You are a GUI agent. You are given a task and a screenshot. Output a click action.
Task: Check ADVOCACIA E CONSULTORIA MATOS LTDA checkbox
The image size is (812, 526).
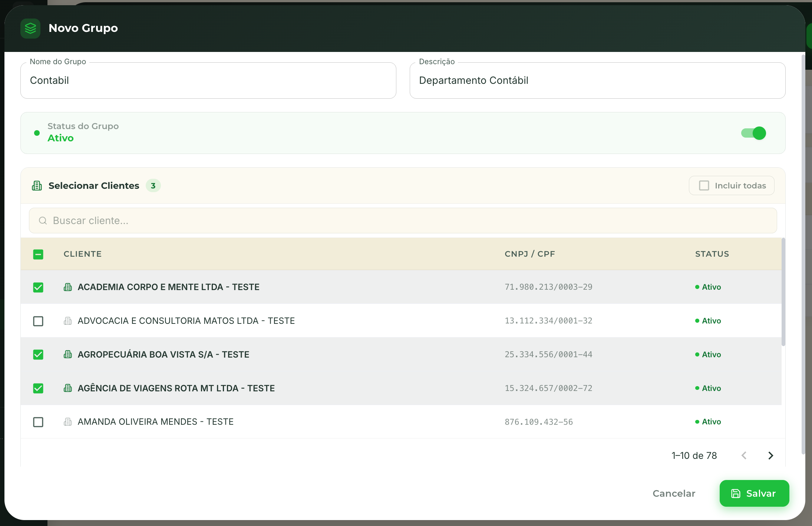pyautogui.click(x=38, y=321)
